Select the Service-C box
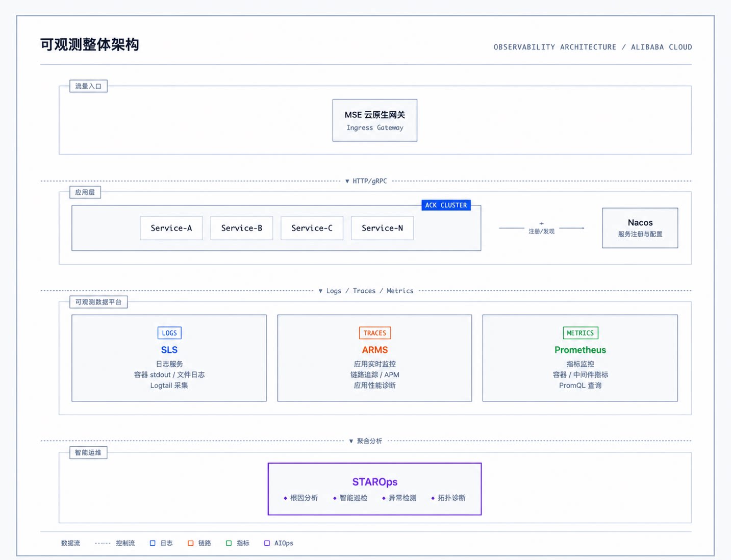This screenshot has height=560, width=731. [x=312, y=228]
